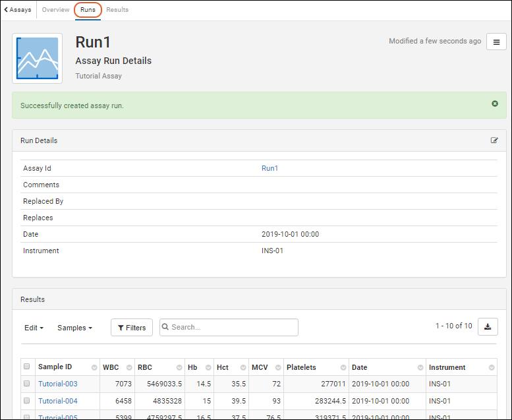Viewport: 512px width, 420px height.
Task: Click in the results Search field
Action: pos(231,328)
